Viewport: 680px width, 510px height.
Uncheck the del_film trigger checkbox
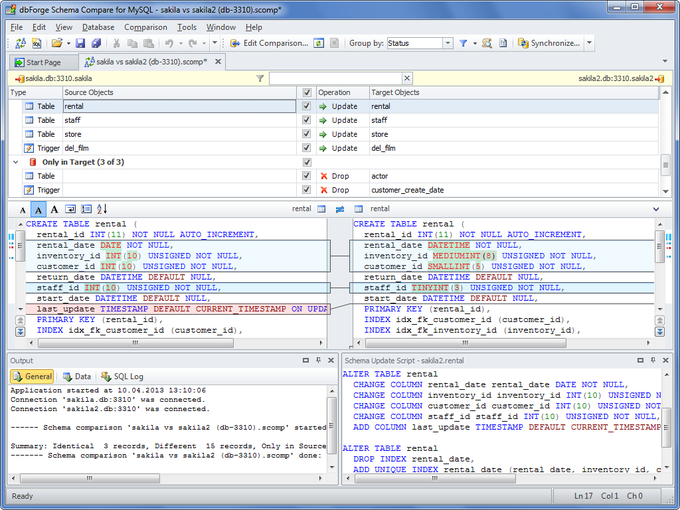pos(307,147)
